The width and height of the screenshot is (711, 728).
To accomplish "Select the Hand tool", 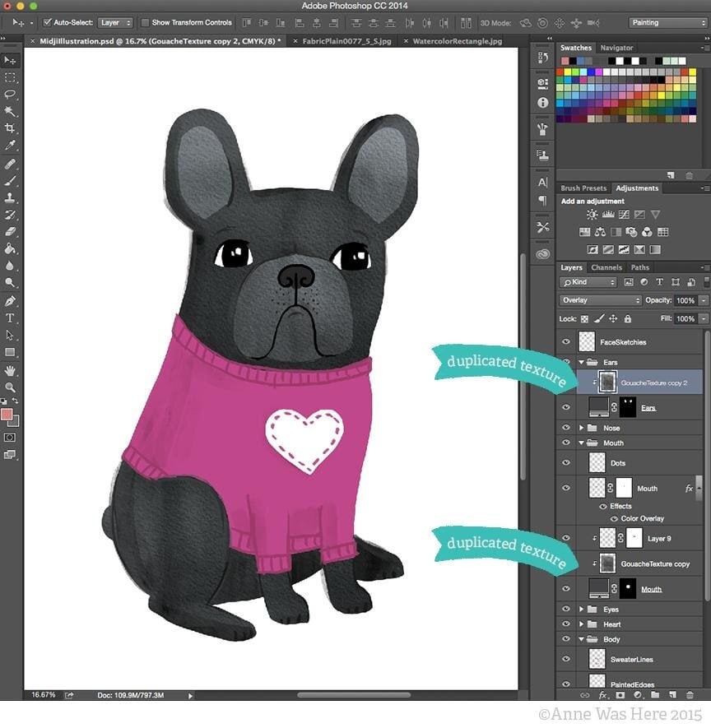I will pos(10,370).
